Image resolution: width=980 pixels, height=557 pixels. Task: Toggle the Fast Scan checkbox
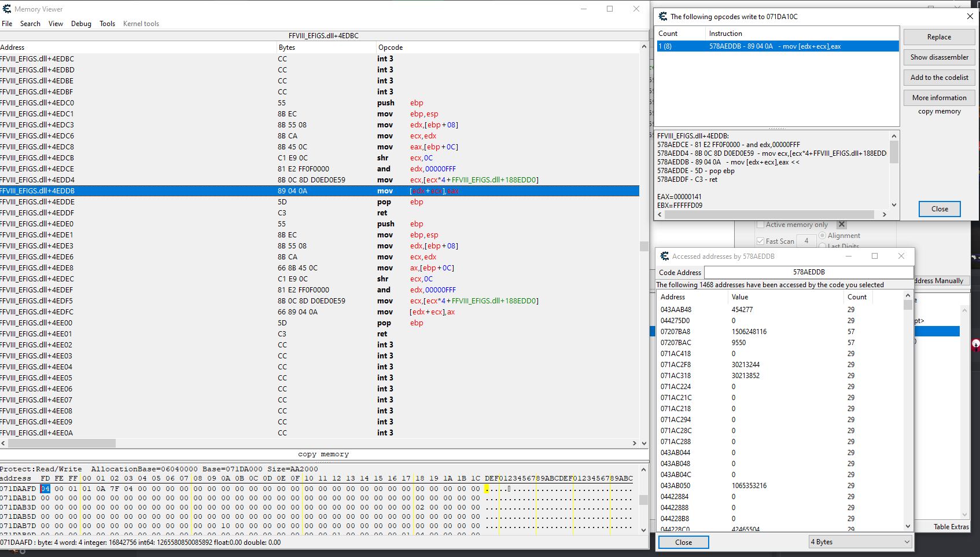pos(760,241)
